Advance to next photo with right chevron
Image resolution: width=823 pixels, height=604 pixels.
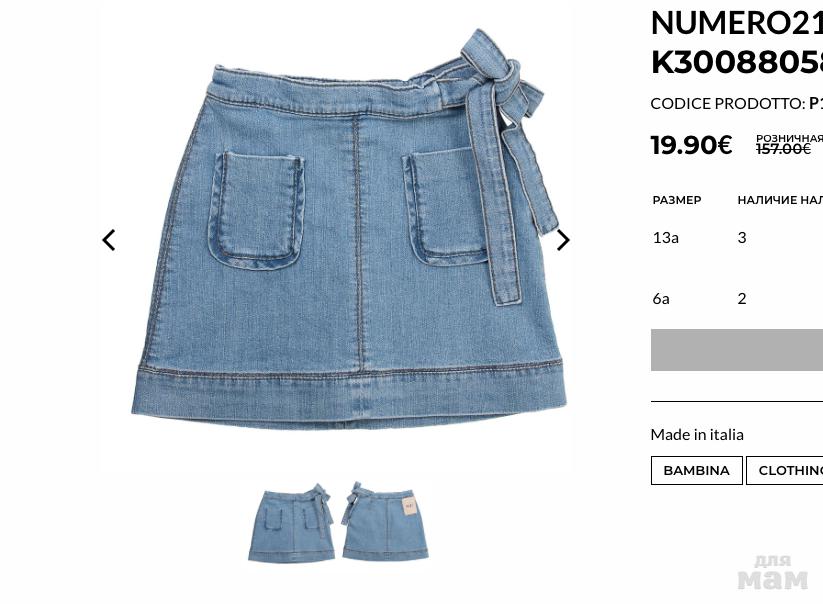click(563, 240)
